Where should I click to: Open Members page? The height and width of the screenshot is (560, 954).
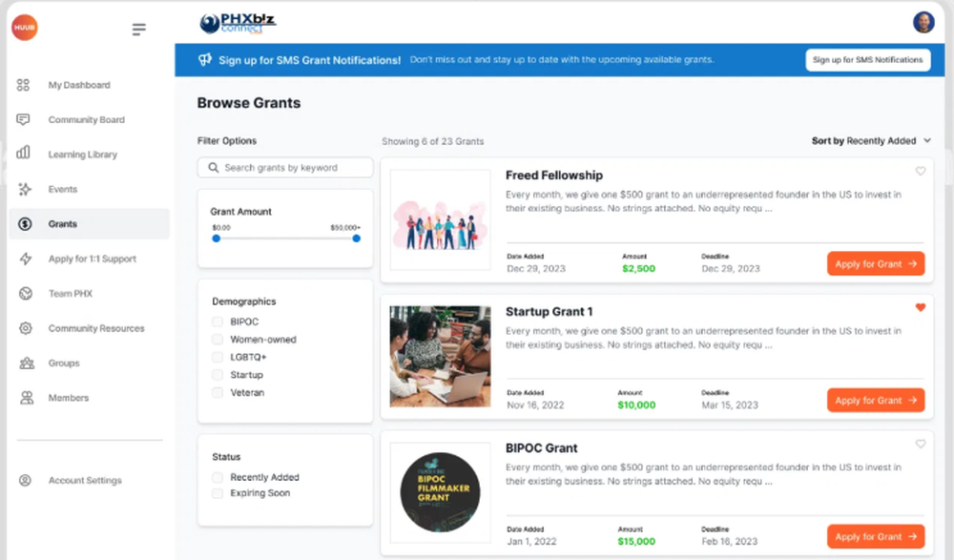coord(89,398)
